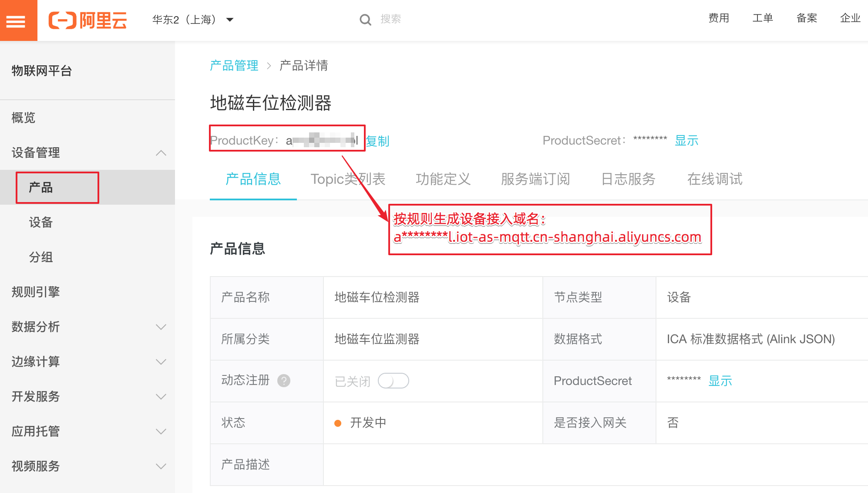Go to 产品管理 breadcrumb
The height and width of the screenshot is (493, 868).
[234, 65]
